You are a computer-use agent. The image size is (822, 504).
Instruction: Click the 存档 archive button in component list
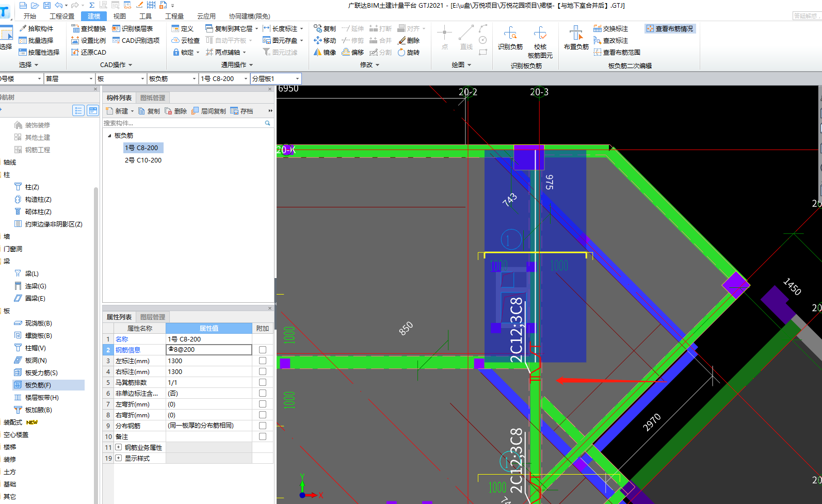(242, 111)
